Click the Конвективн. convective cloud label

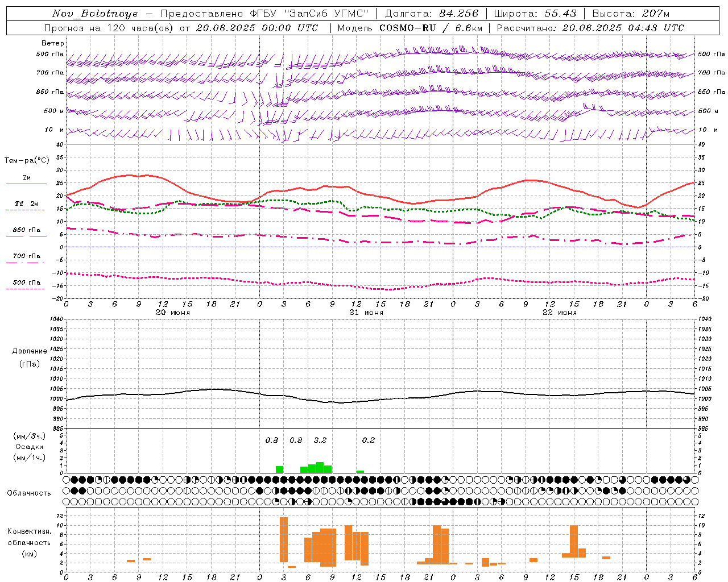[x=29, y=531]
